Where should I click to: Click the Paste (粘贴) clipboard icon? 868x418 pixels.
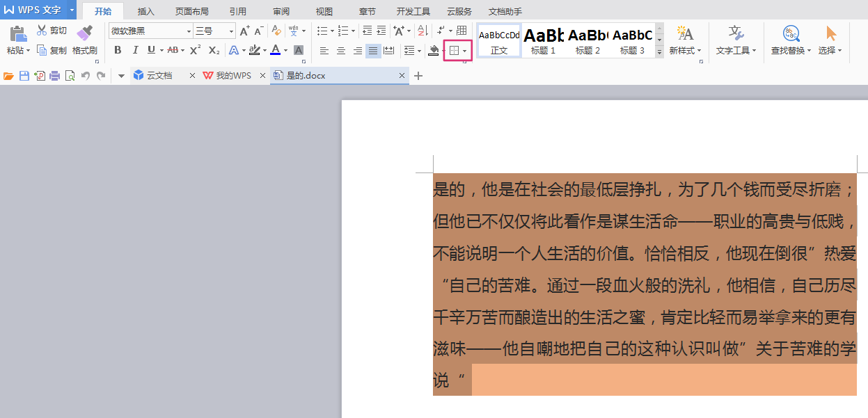coord(18,32)
